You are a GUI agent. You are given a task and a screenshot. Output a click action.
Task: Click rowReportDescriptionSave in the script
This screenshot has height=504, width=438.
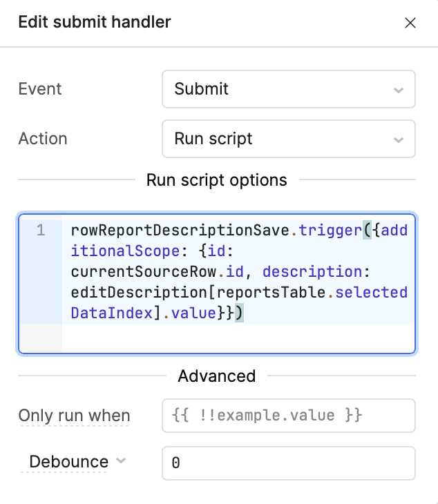point(180,230)
